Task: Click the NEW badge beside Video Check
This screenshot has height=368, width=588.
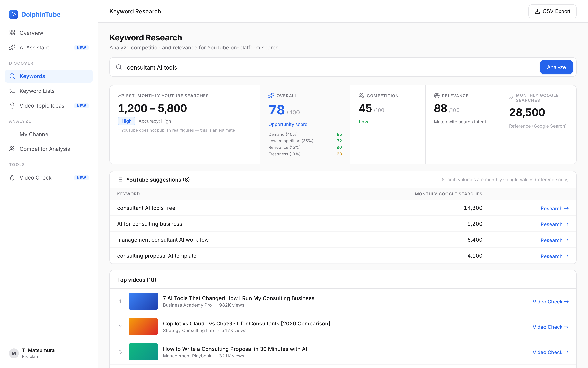Action: [x=81, y=178]
